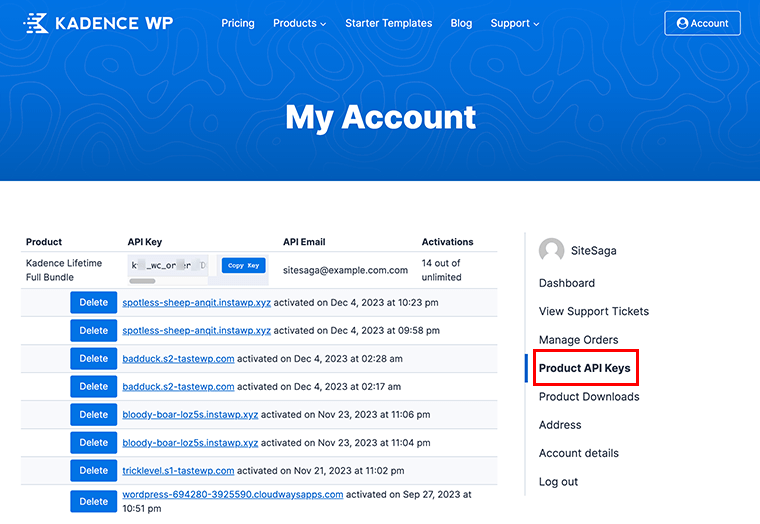Click the Product column header

(44, 242)
